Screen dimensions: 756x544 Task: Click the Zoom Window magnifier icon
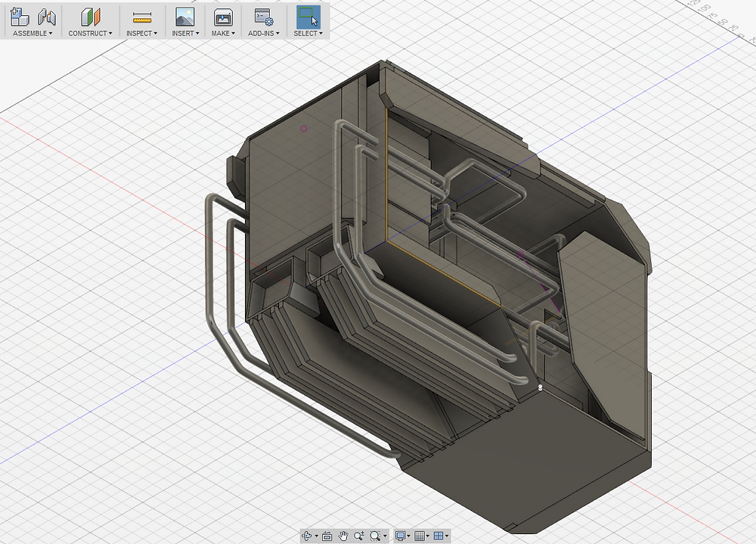(375, 536)
